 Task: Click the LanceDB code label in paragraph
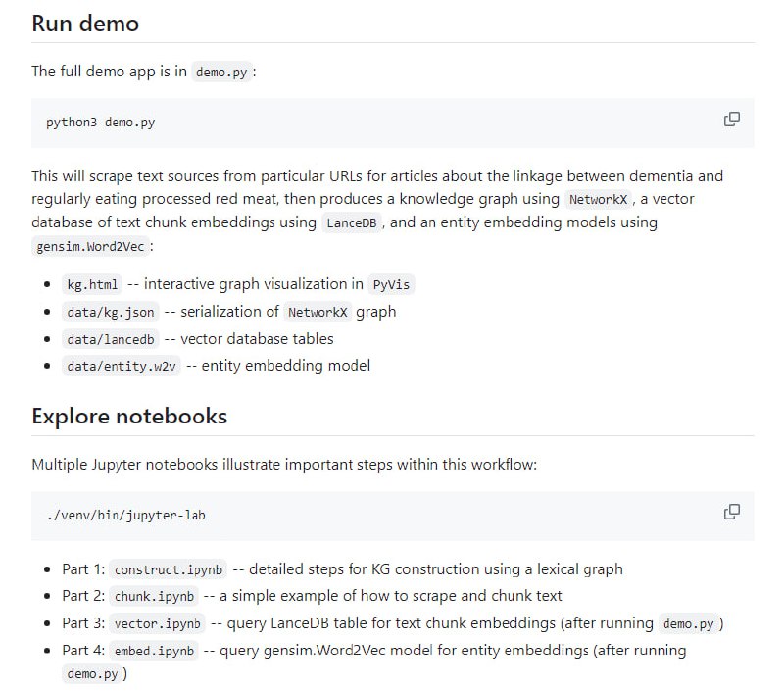coord(352,222)
